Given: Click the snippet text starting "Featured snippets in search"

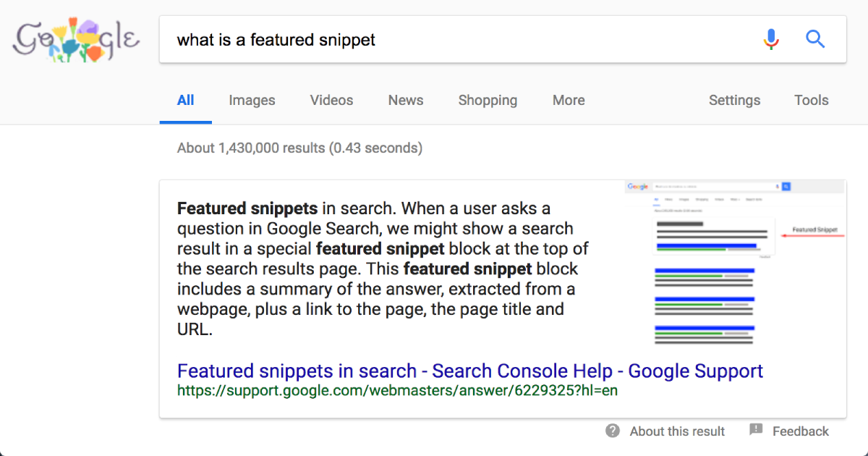Looking at the screenshot, I should [x=384, y=269].
